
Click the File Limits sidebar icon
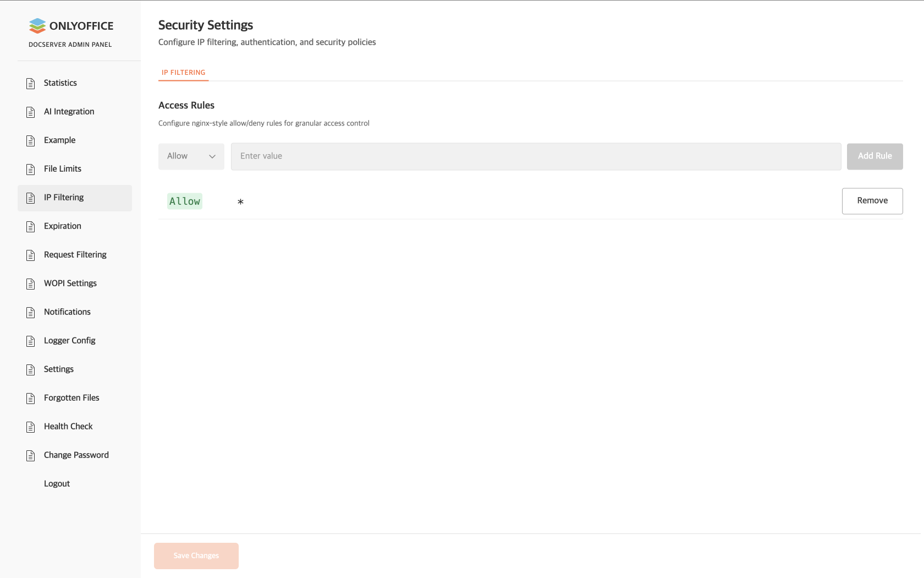31,170
